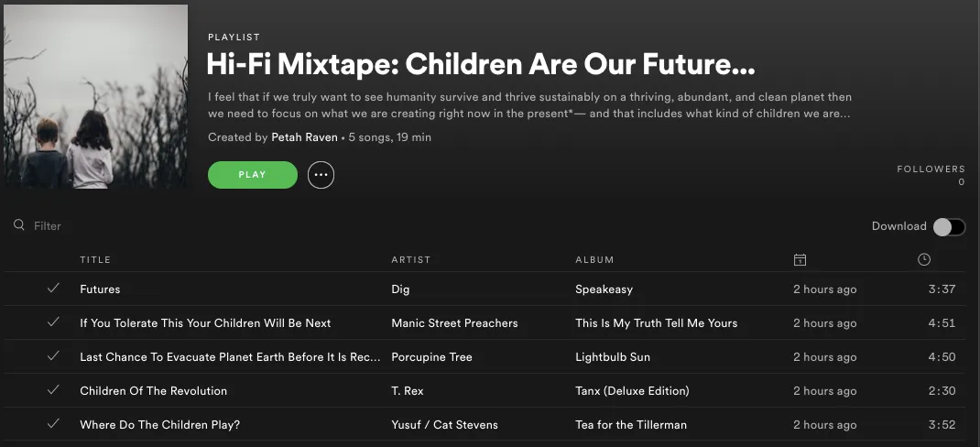Toggle the Download switch
This screenshot has height=447, width=980.
[948, 227]
